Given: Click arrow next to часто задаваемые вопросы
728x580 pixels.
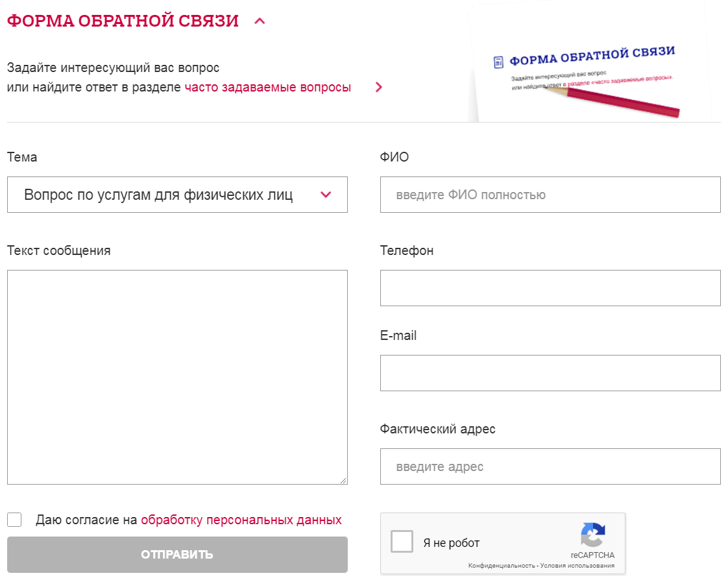Looking at the screenshot, I should 379,88.
